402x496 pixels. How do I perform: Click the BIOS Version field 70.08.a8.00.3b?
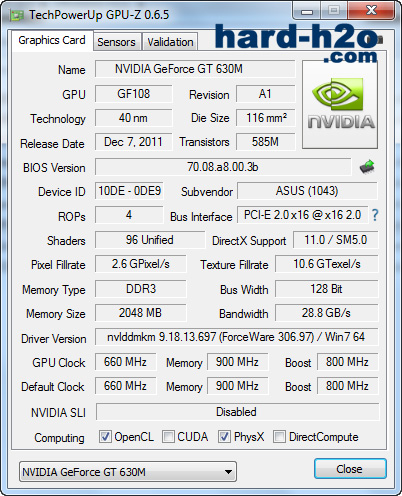223,167
